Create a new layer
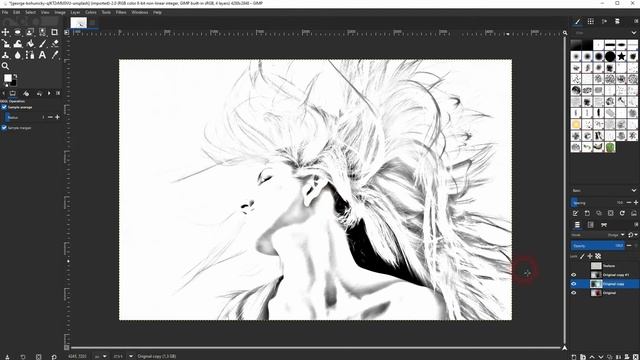 pyautogui.click(x=574, y=357)
